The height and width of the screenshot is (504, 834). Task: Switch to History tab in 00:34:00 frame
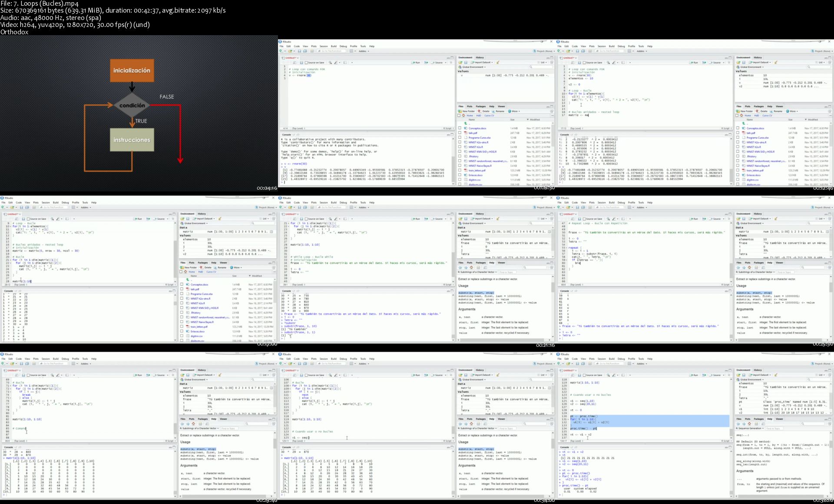480,370
